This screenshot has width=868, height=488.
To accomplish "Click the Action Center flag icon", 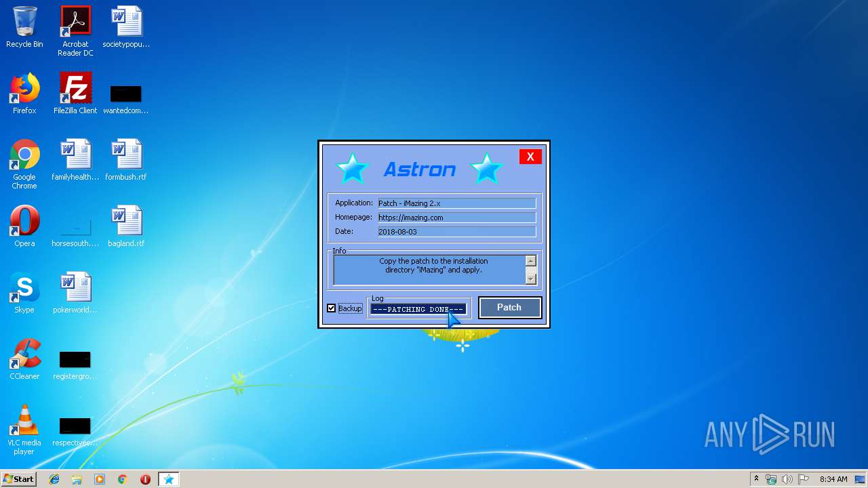I will click(803, 479).
